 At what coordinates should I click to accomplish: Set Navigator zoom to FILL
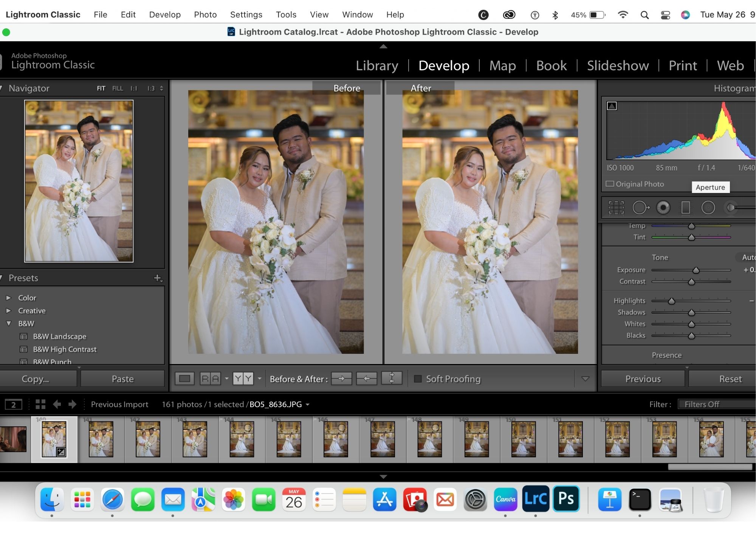pyautogui.click(x=118, y=88)
